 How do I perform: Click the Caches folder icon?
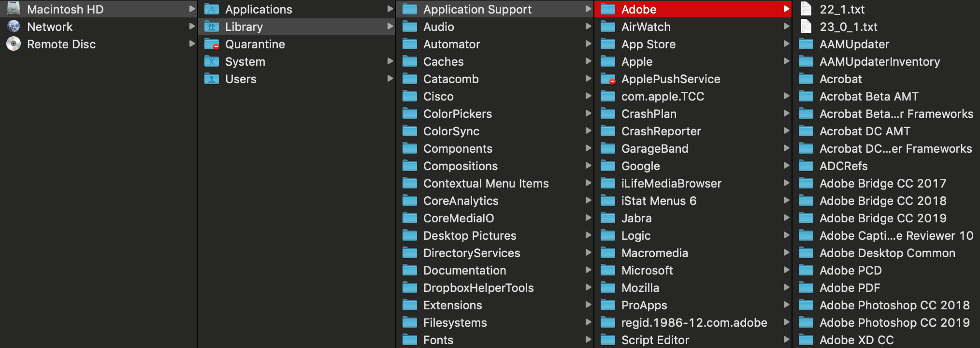410,61
